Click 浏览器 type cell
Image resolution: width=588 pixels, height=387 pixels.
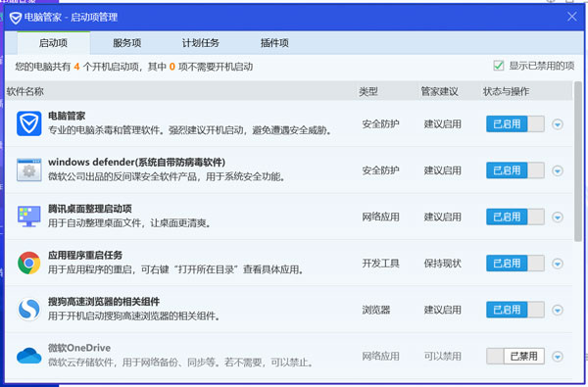(x=375, y=310)
